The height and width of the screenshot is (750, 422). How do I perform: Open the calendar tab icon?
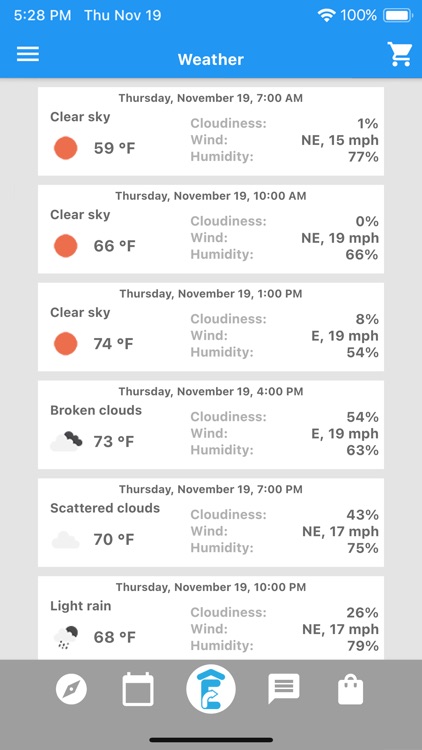138,689
